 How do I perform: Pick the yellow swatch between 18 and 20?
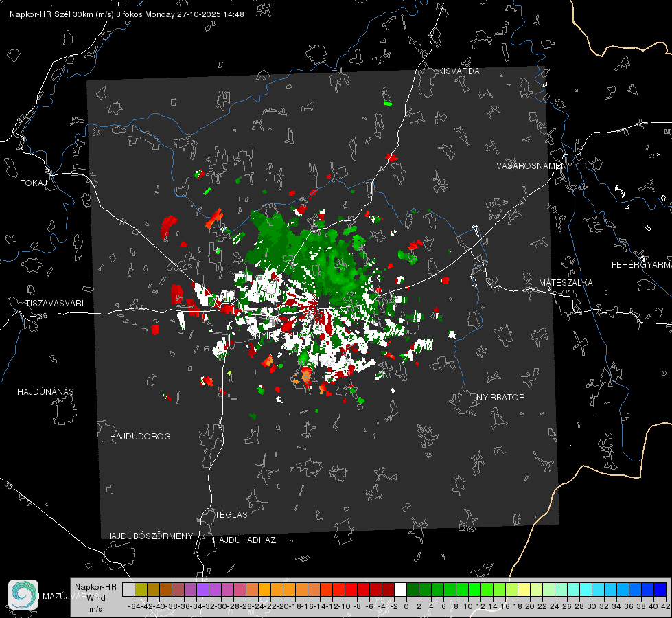tap(524, 589)
